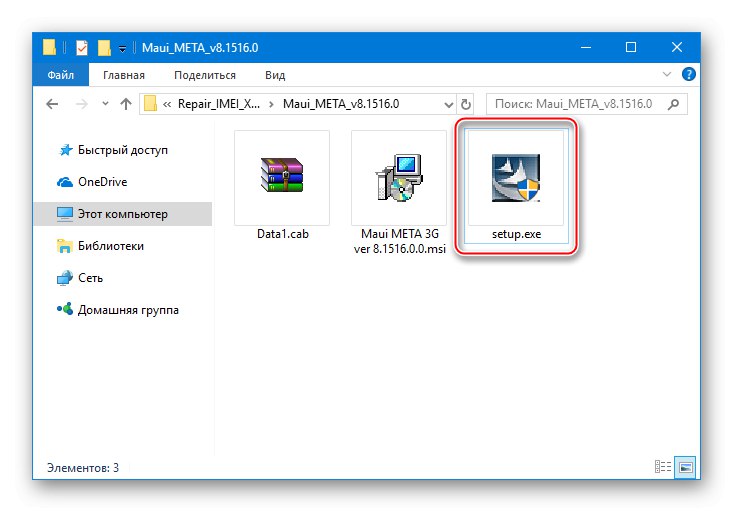Viewport: 733px width, 512px height.
Task: Go back with the back arrow
Action: click(52, 104)
